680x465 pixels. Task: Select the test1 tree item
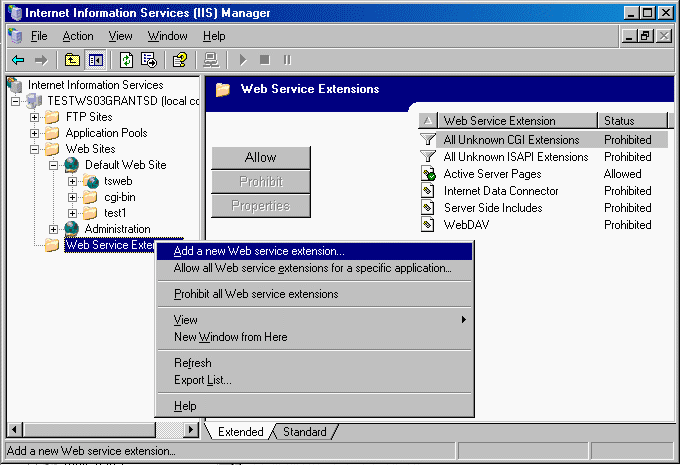[x=115, y=213]
